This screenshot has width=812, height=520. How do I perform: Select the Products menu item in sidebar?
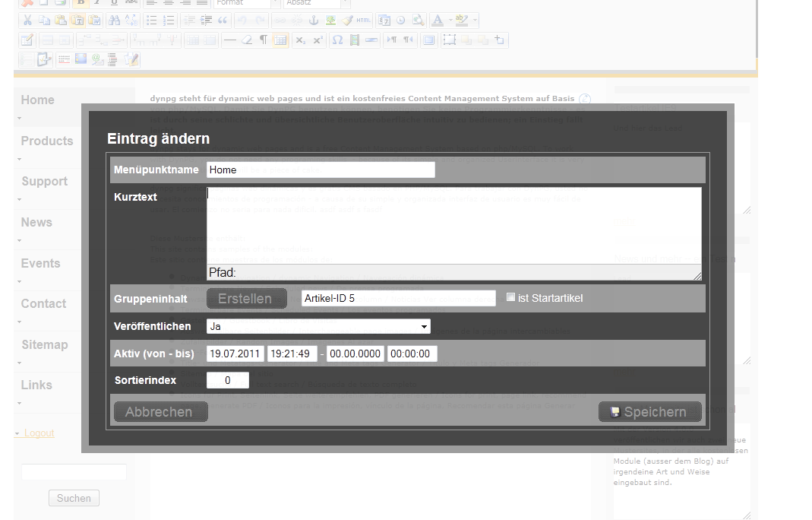coord(47,141)
